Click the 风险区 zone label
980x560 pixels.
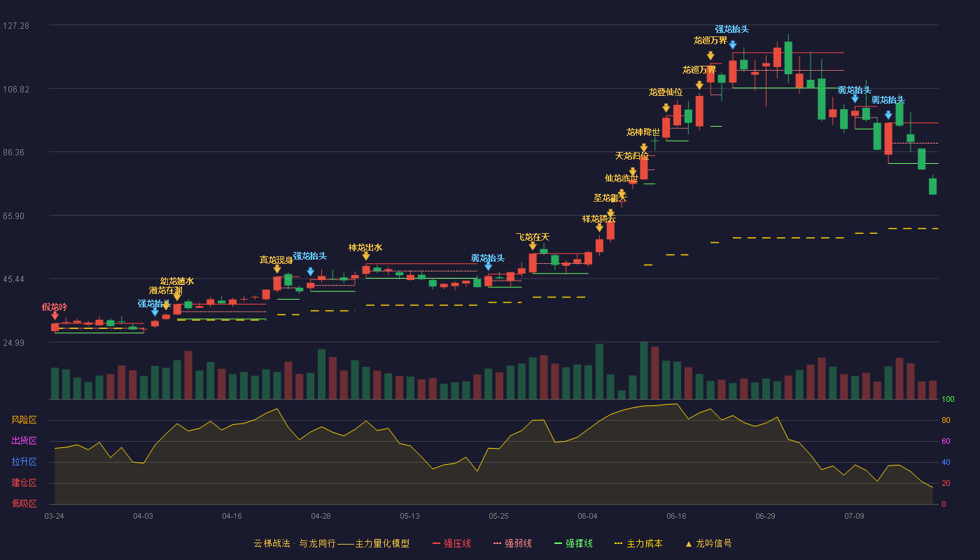[x=24, y=420]
